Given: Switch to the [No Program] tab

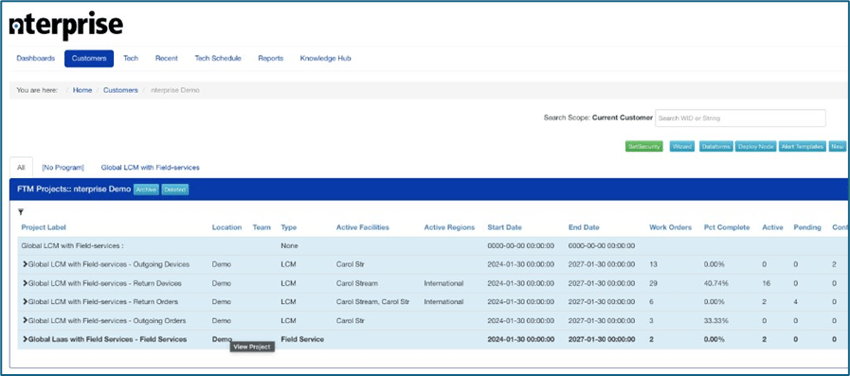Looking at the screenshot, I should [x=63, y=167].
